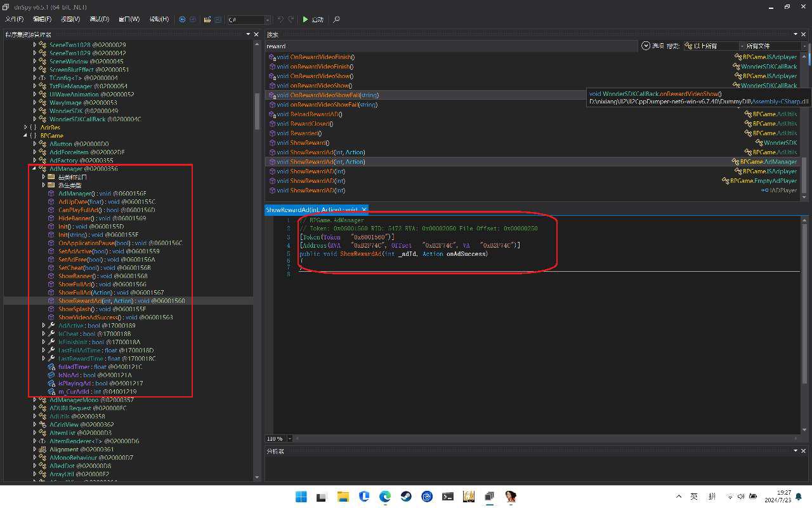Click the green Start debugging arrow
The width and height of the screenshot is (812, 508).
(x=305, y=20)
